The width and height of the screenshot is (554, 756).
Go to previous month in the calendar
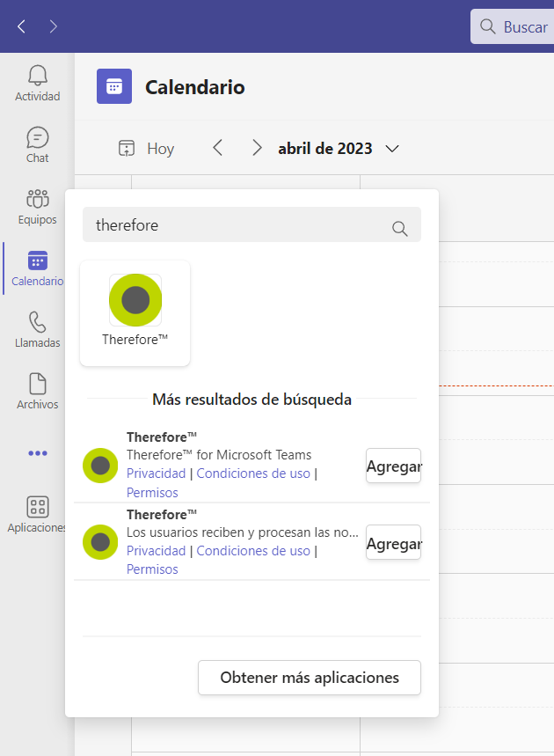[218, 148]
